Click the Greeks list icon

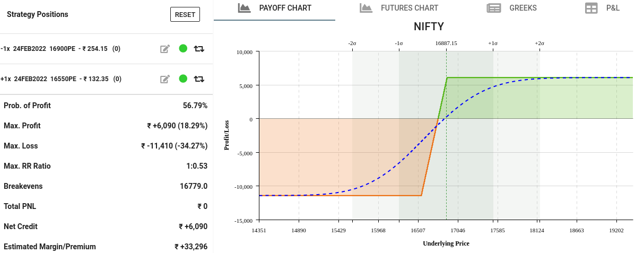494,8
